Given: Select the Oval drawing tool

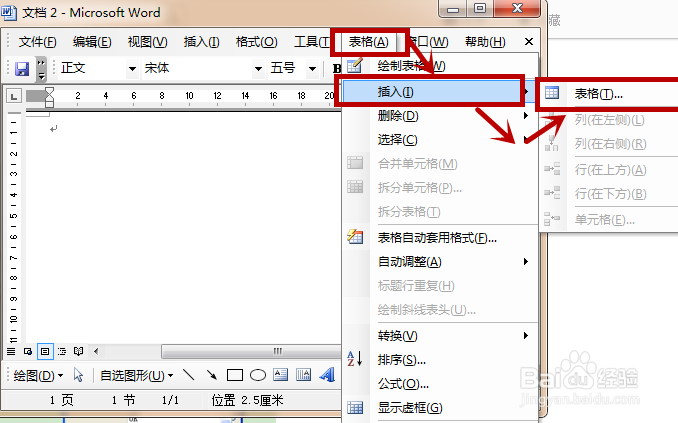Looking at the screenshot, I should pos(258,375).
